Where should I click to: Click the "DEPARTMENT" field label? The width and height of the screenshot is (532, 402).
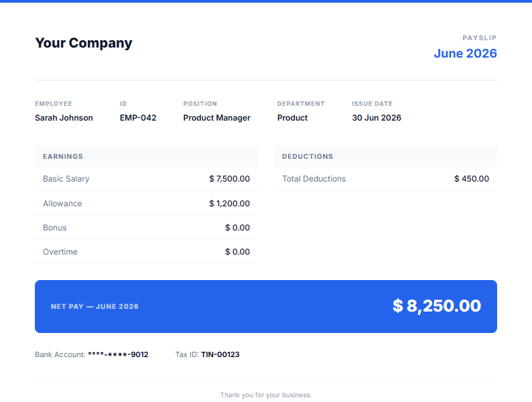(x=301, y=103)
